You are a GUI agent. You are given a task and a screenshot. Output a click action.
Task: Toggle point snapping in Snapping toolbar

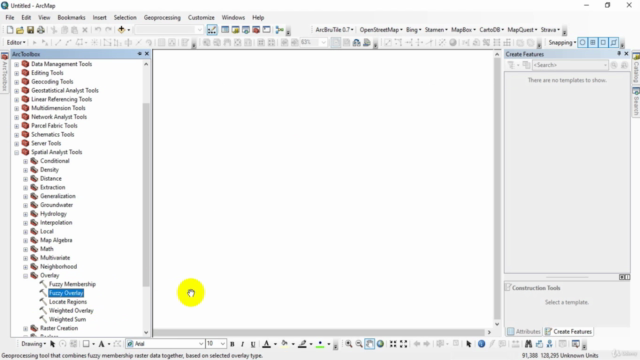point(583,42)
